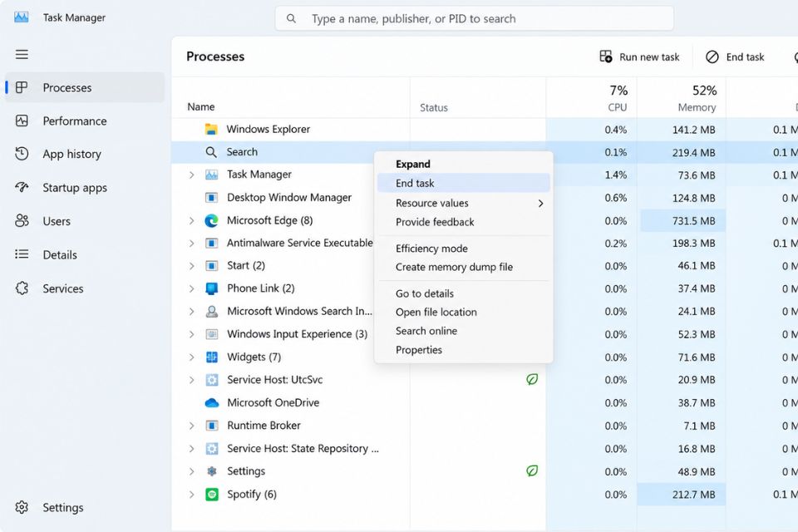Click the Windows Explorer folder icon
The height and width of the screenshot is (532, 798).
(x=211, y=130)
